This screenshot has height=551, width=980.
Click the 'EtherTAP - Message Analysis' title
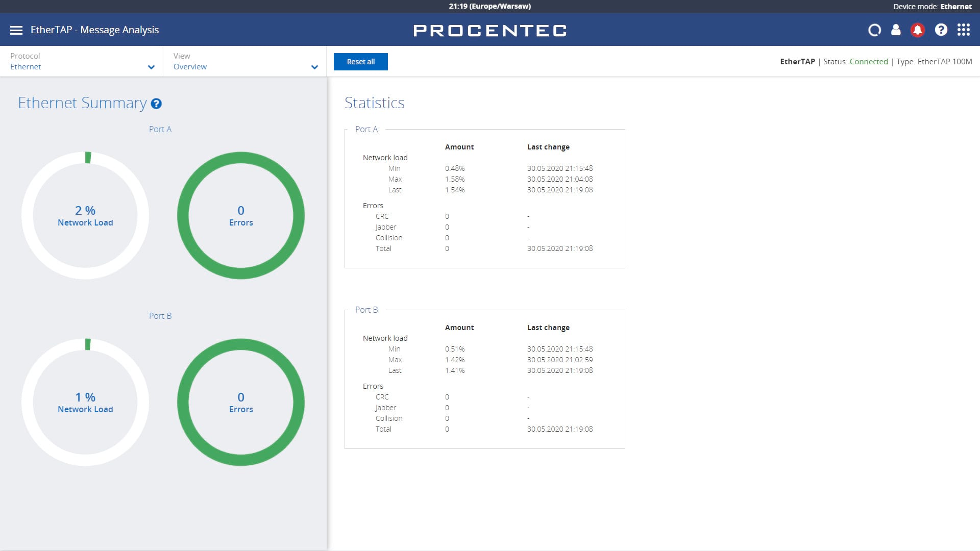(94, 30)
